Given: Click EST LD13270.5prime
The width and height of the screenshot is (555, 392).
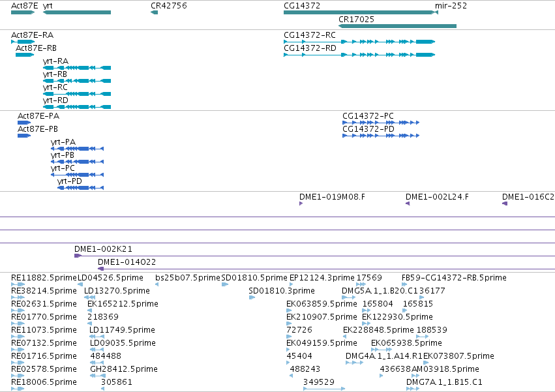Looking at the screenshot, I should [89, 297].
